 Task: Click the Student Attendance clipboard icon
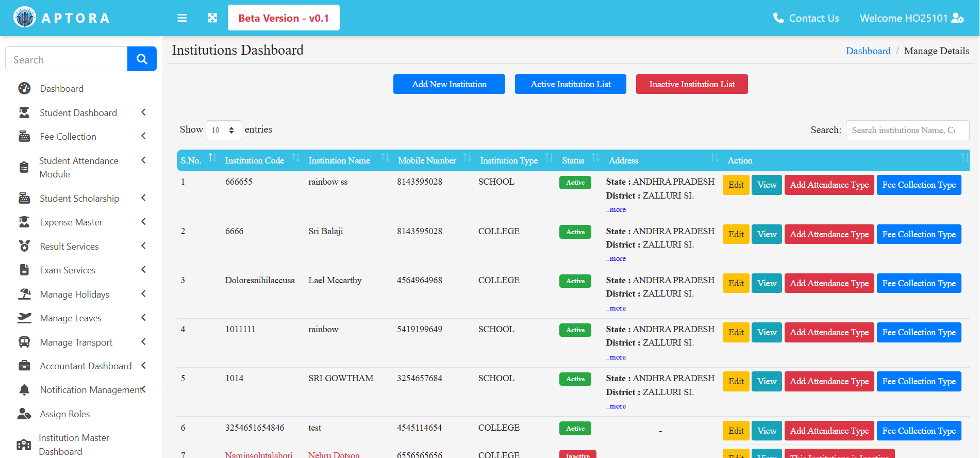[24, 167]
